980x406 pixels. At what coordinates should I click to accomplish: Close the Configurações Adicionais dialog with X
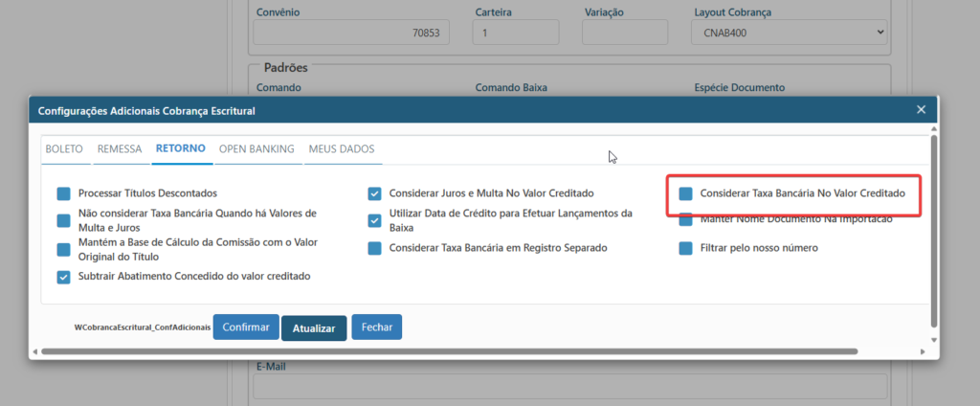[x=921, y=110]
